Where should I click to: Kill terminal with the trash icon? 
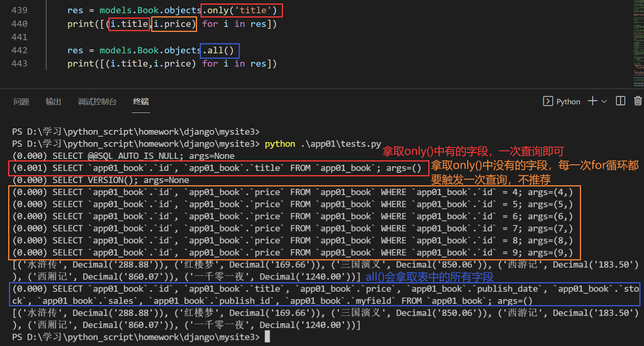(638, 101)
